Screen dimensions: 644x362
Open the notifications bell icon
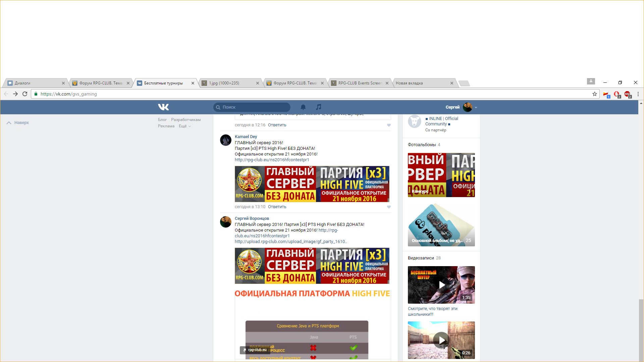coord(303,107)
